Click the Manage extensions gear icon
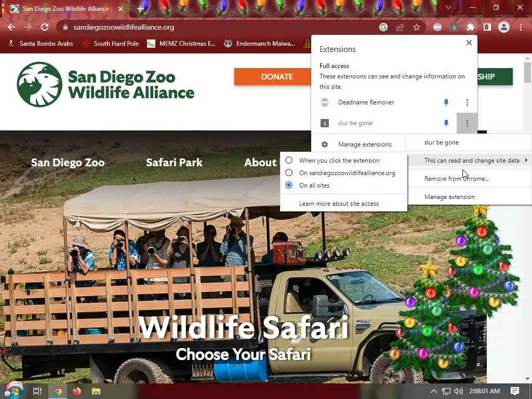Image resolution: width=532 pixels, height=399 pixels. [x=325, y=144]
